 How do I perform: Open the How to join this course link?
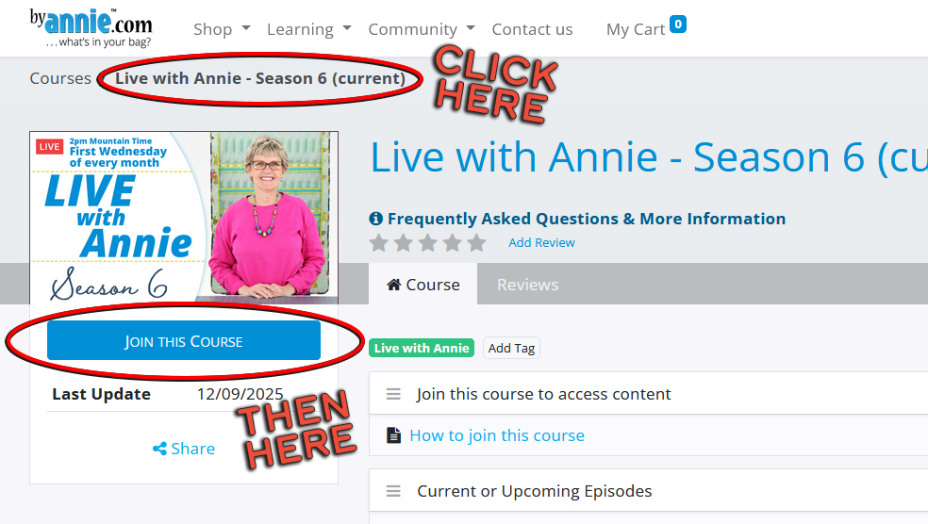point(497,436)
